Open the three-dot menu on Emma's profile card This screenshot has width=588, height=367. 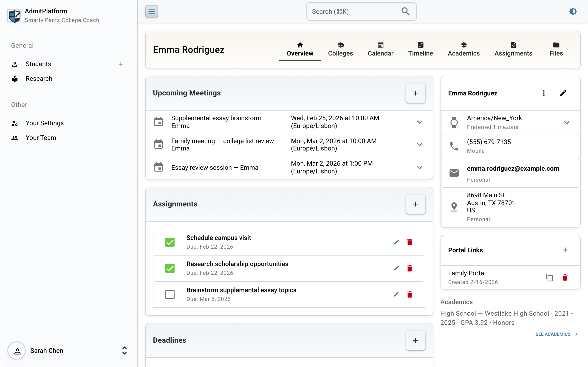click(544, 93)
